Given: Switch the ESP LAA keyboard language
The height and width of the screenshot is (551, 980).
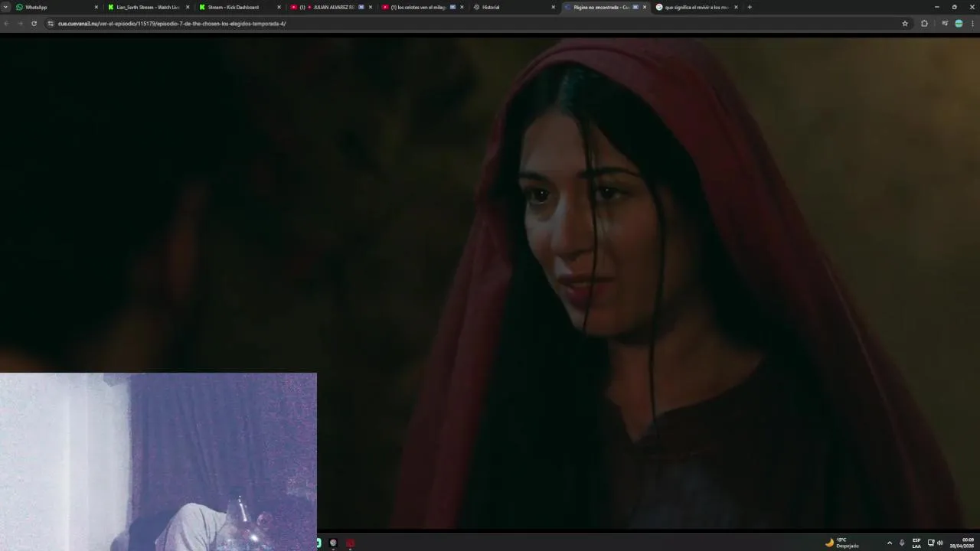Looking at the screenshot, I should 916,543.
